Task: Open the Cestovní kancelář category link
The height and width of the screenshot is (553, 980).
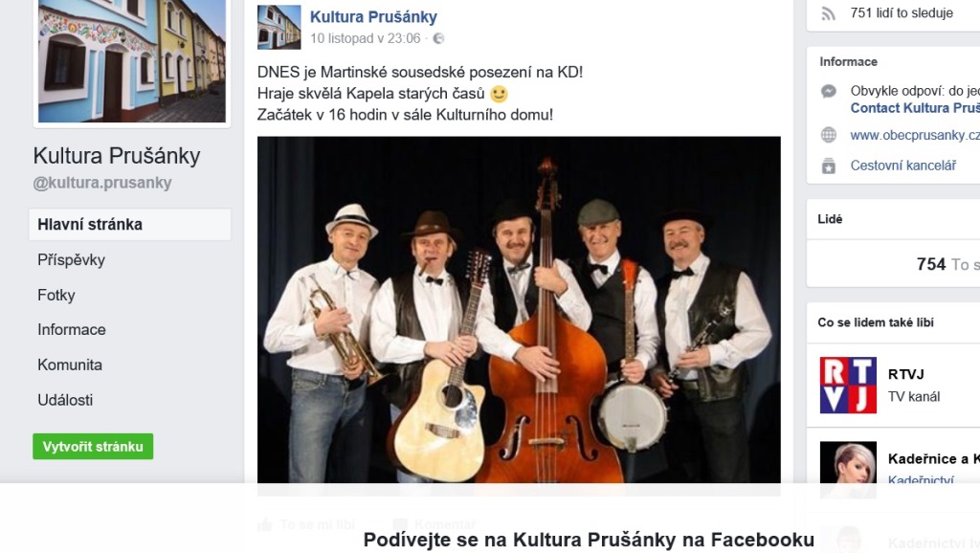Action: pos(903,166)
